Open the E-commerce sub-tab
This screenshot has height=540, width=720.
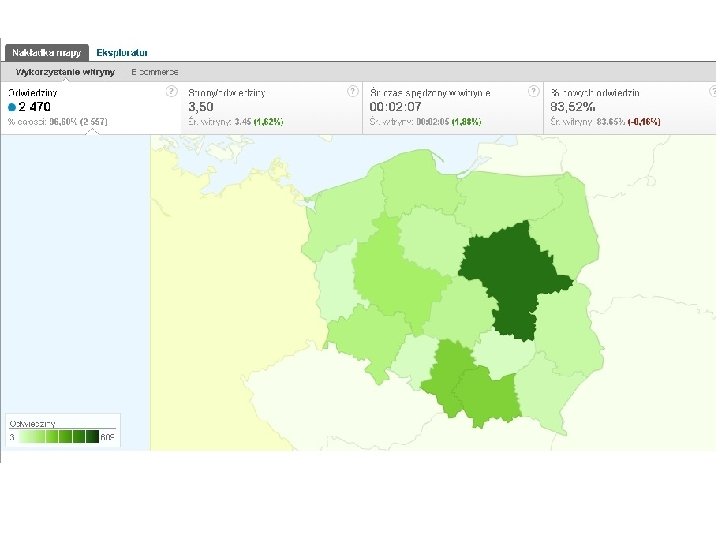point(155,72)
